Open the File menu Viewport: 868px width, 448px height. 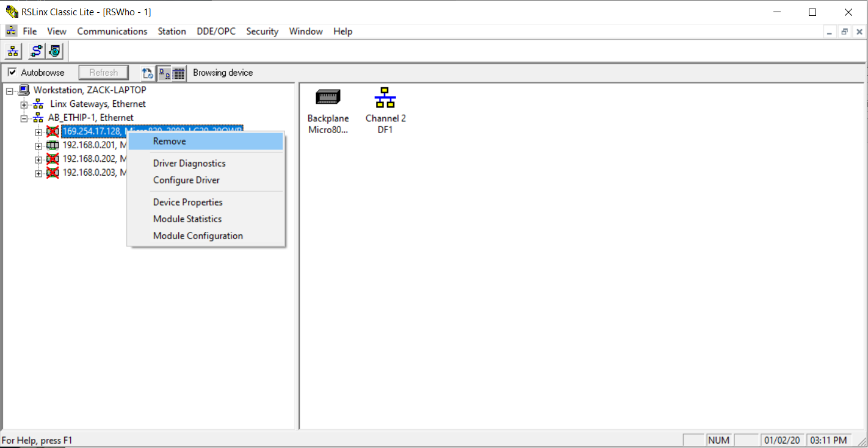pyautogui.click(x=30, y=31)
